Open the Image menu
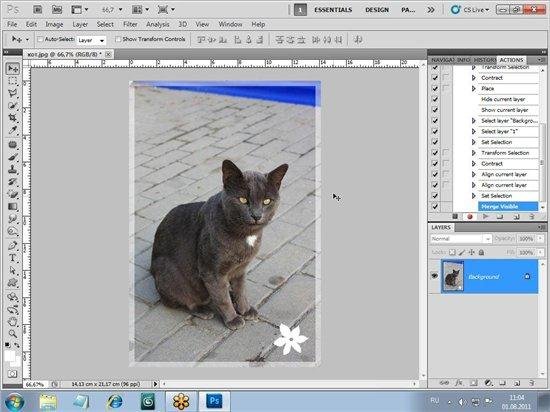Viewport: 550px width, 412px height. click(x=54, y=24)
